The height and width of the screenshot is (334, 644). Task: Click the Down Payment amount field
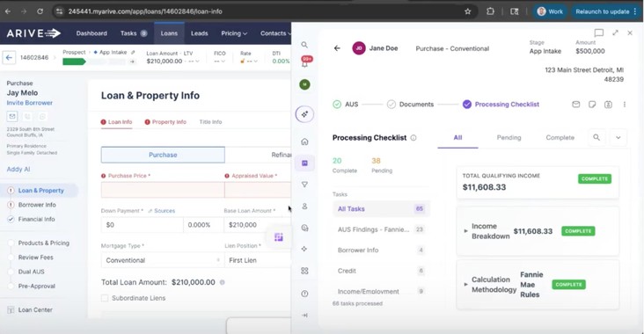pos(143,225)
